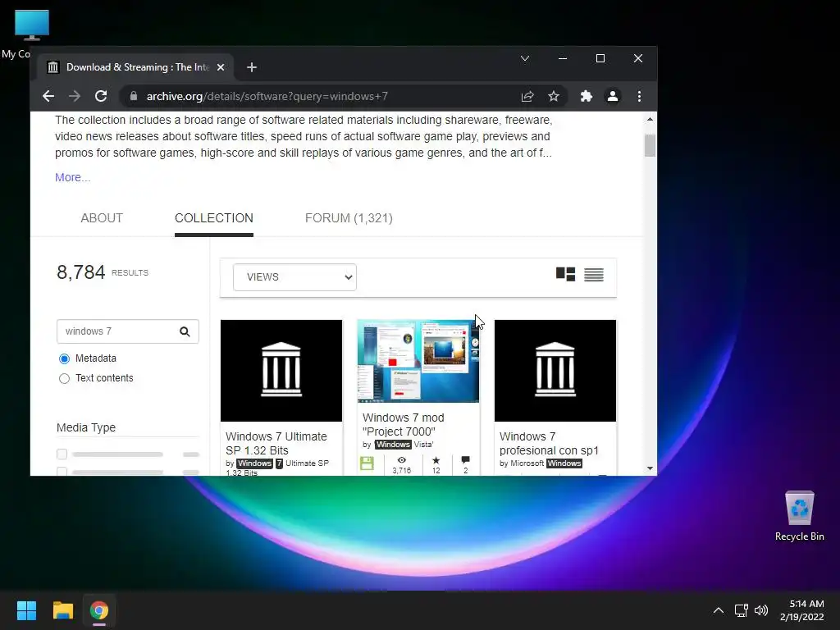Go back to the previous page
Screen dimensions: 840x630
[x=48, y=97]
